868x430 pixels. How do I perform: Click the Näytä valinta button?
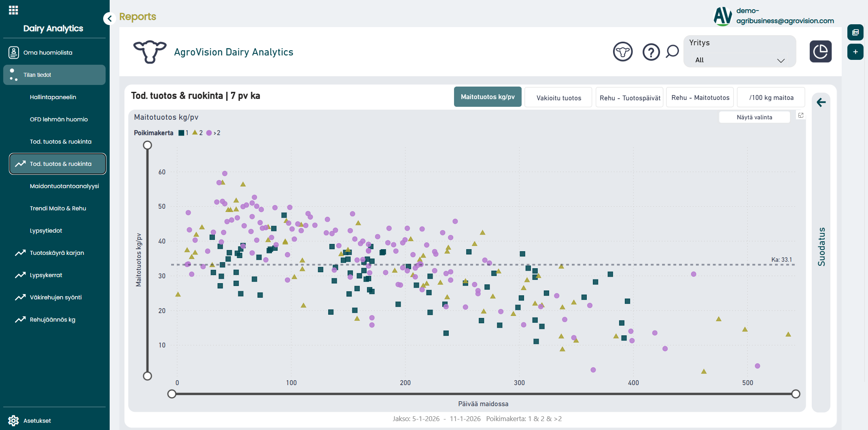[x=754, y=117]
